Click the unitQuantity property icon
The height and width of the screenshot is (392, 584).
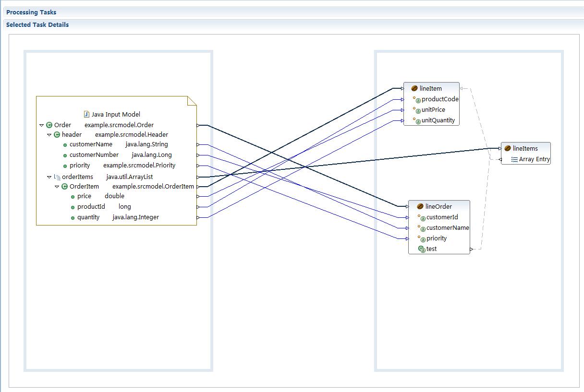coord(417,121)
